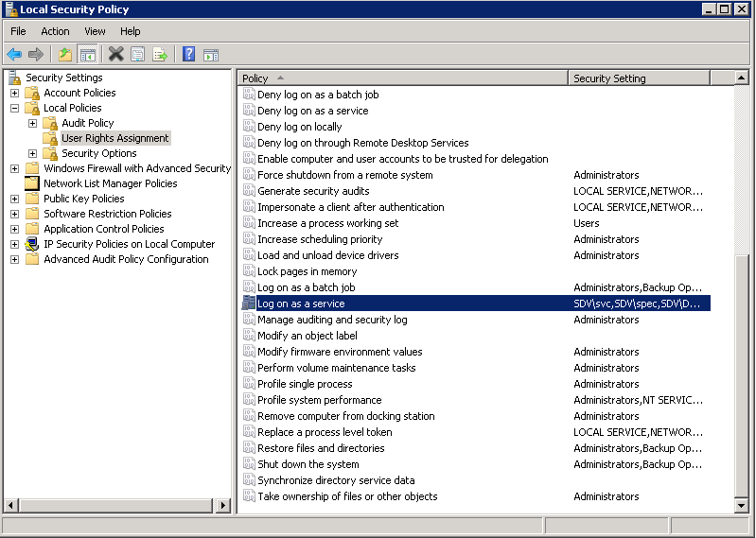Open the Action menu
This screenshot has width=756, height=538.
(55, 31)
